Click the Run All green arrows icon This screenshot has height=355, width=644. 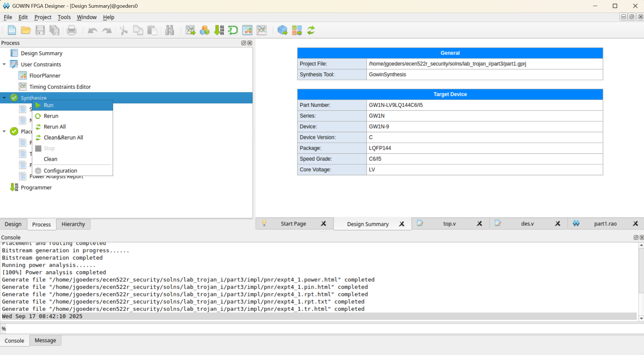coord(311,30)
